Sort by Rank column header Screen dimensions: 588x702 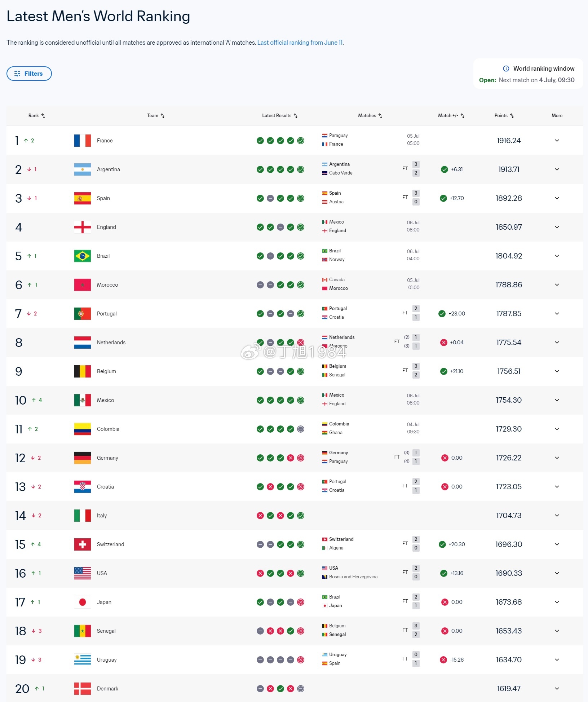[x=37, y=115]
